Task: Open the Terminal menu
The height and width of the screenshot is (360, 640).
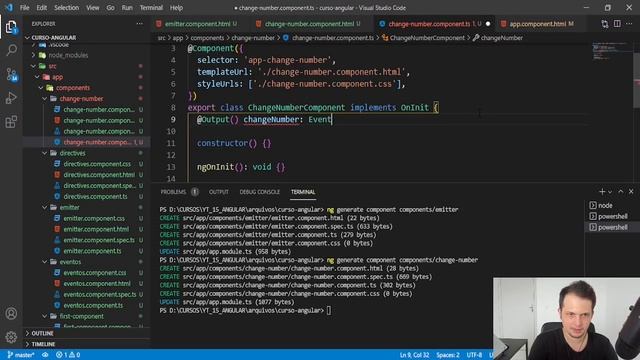Action: pyautogui.click(x=151, y=7)
